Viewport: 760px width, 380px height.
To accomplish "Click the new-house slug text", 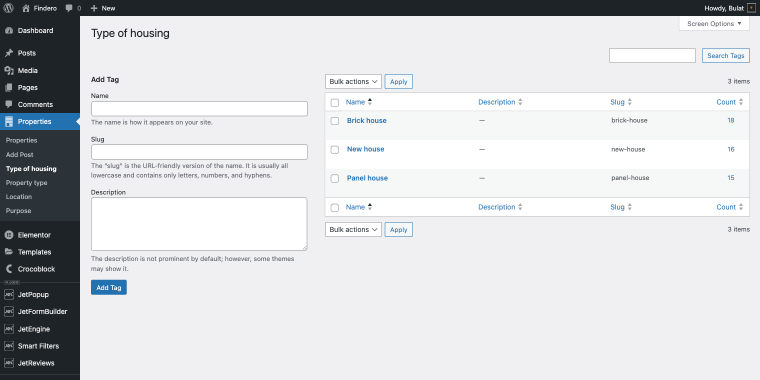I will tap(628, 149).
